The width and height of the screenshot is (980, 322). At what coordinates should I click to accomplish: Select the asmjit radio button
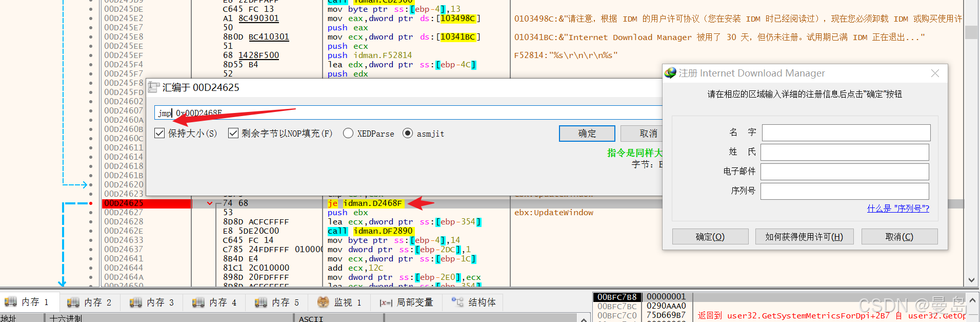pyautogui.click(x=408, y=134)
